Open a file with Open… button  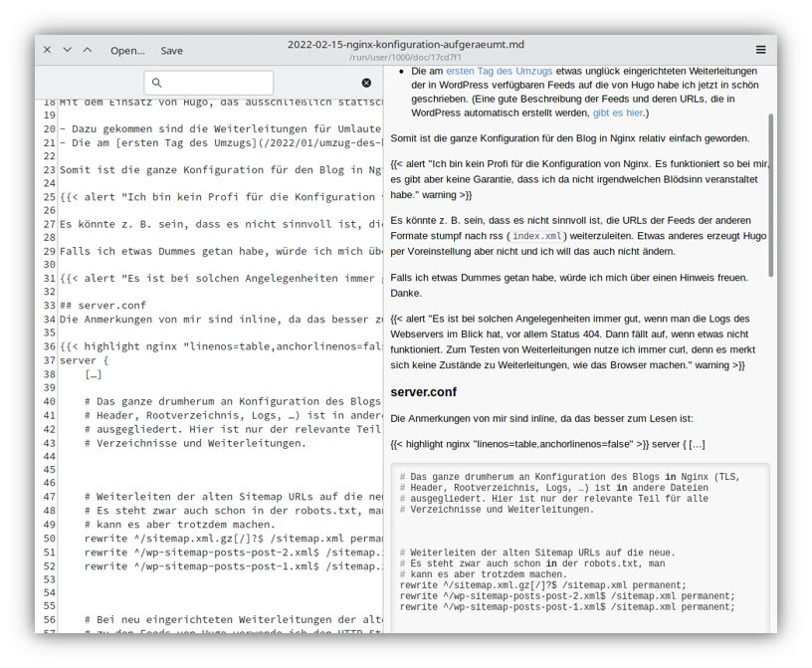[x=127, y=51]
